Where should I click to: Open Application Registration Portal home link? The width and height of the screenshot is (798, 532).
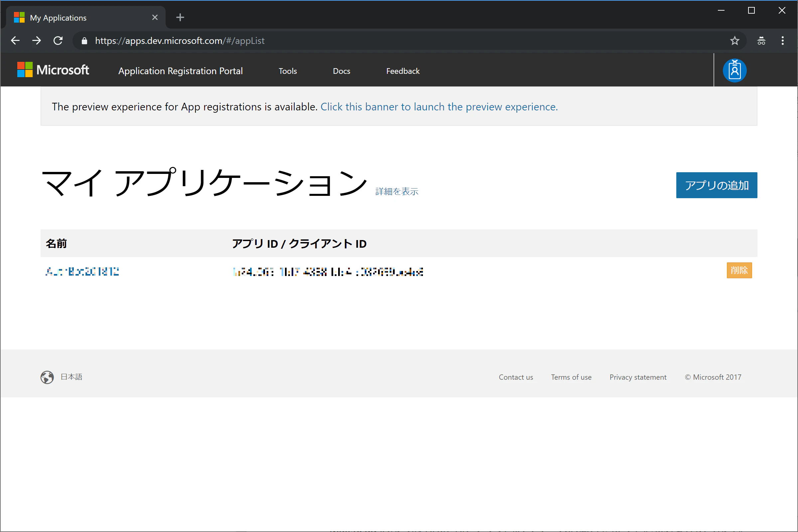(x=181, y=71)
